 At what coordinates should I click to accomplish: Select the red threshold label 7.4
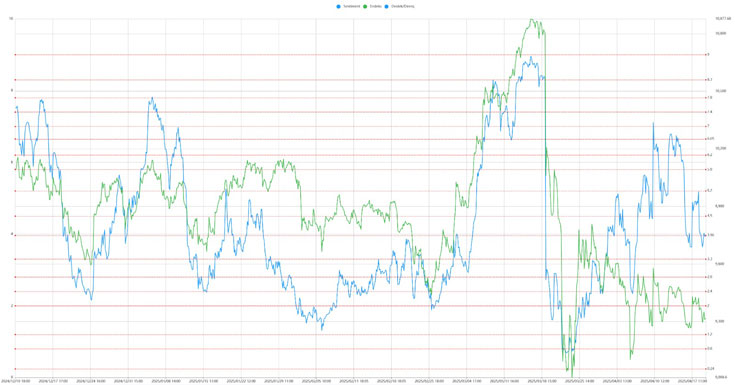(709, 112)
